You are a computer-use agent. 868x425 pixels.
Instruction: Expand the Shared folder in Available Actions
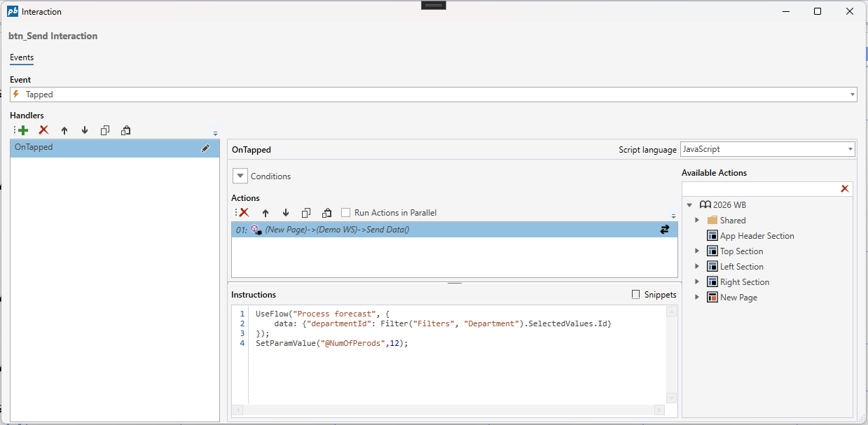[x=697, y=221]
